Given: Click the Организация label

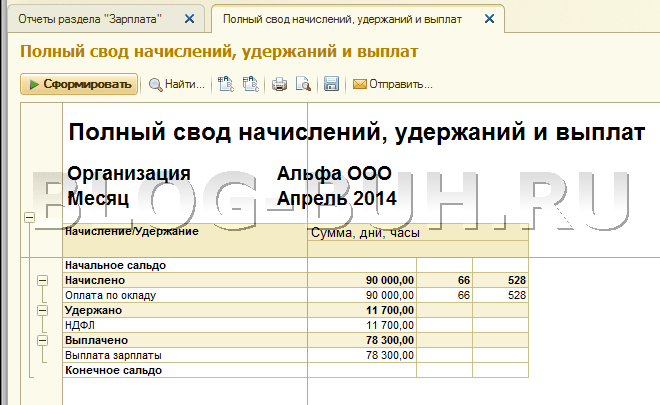Looking at the screenshot, I should point(129,173).
